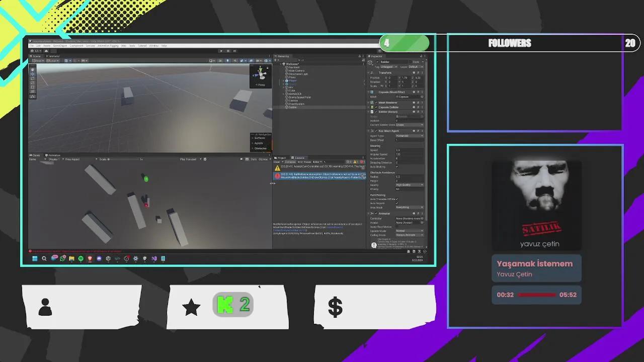Screen dimensions: 644x362
Task: Click the Clear button in the Console
Action: pos(276,162)
